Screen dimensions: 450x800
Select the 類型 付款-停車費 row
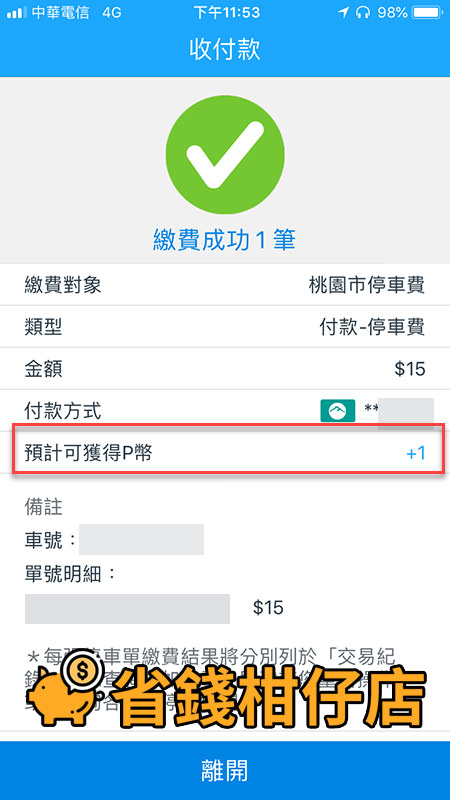click(225, 327)
